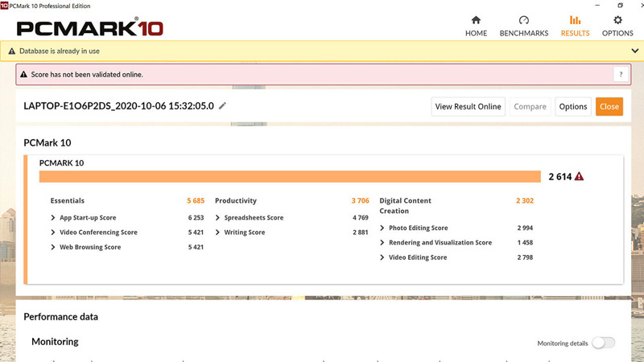Expand Photo Editing Score details
The image size is (644, 362).
click(x=382, y=228)
